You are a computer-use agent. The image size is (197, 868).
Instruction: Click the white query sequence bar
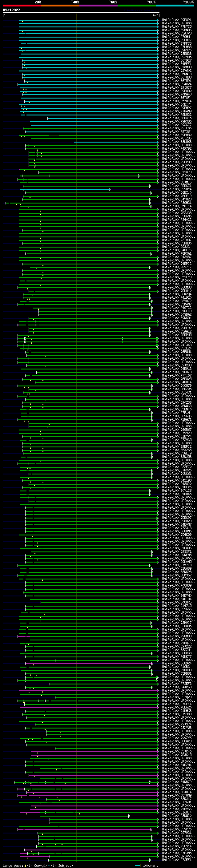[x=81, y=13]
